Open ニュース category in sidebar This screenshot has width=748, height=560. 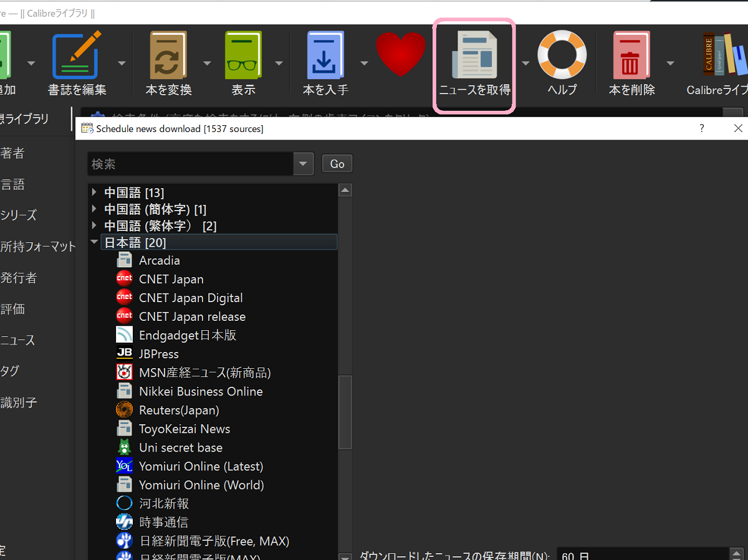tap(17, 340)
